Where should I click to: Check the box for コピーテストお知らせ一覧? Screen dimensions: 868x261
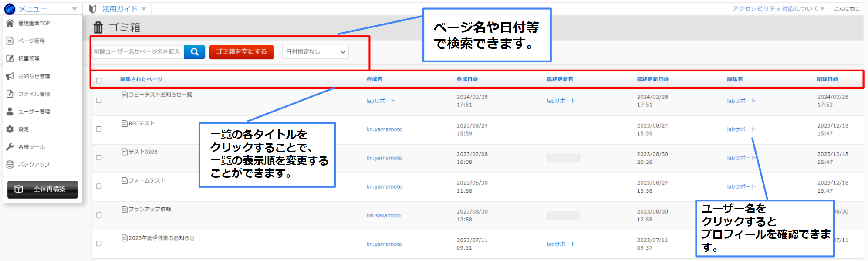(x=99, y=100)
